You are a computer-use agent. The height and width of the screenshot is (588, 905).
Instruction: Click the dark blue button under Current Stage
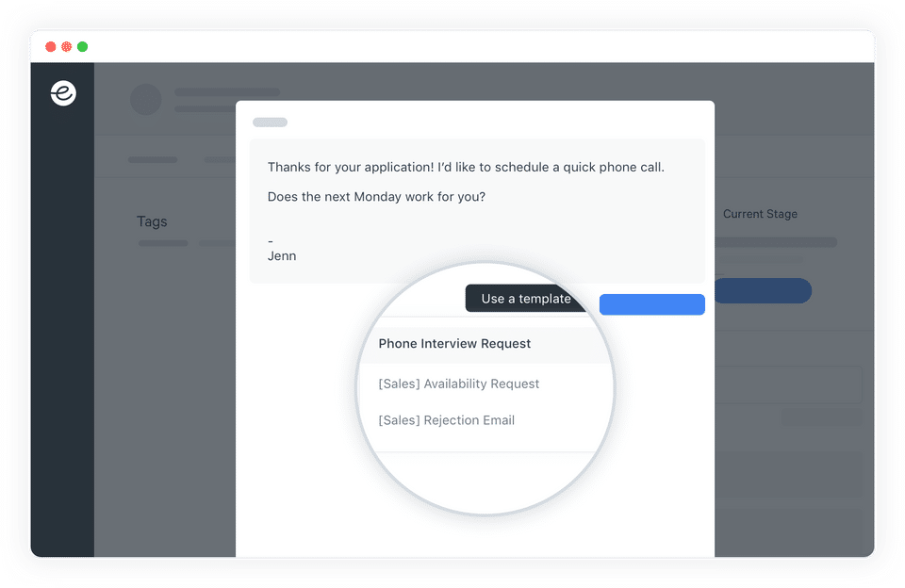tap(763, 291)
